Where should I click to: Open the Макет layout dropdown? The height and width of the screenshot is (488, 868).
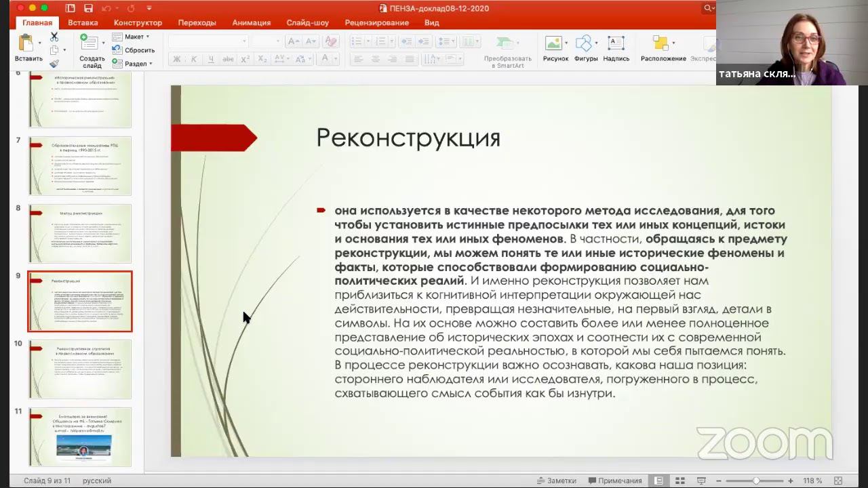tap(132, 37)
